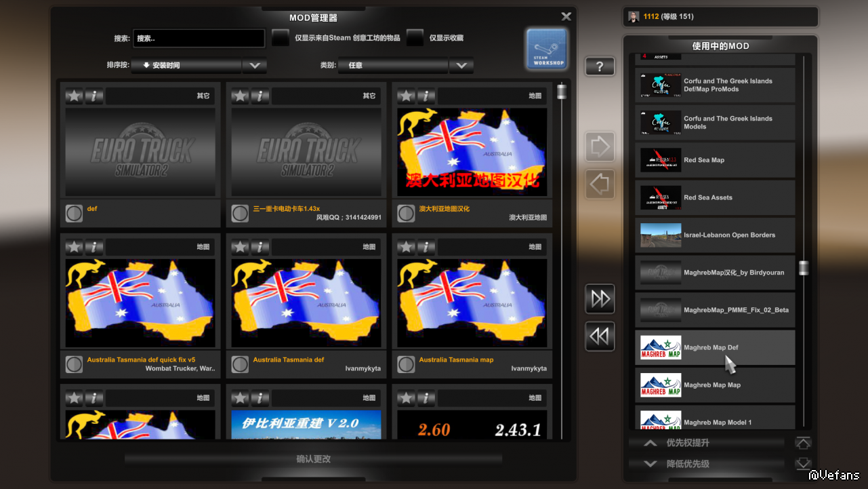Image resolution: width=868 pixels, height=489 pixels.
Task: Favorite the Australia Tasmania map mod
Action: click(407, 247)
